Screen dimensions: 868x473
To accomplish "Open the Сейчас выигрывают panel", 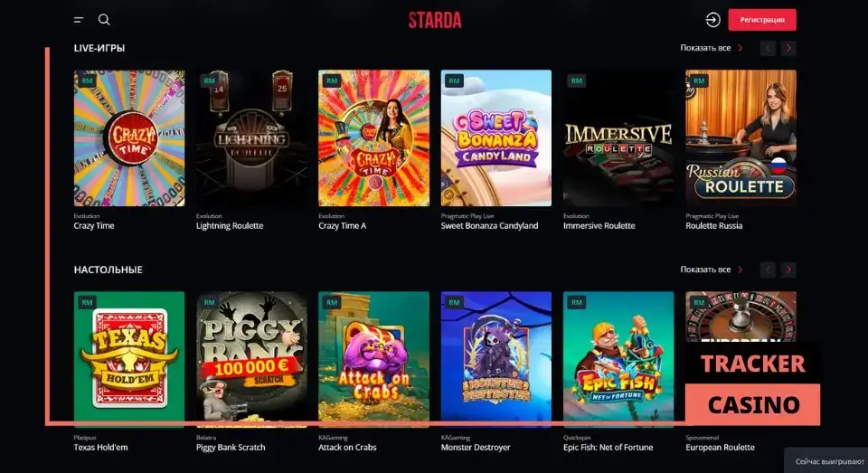I will coord(827,461).
